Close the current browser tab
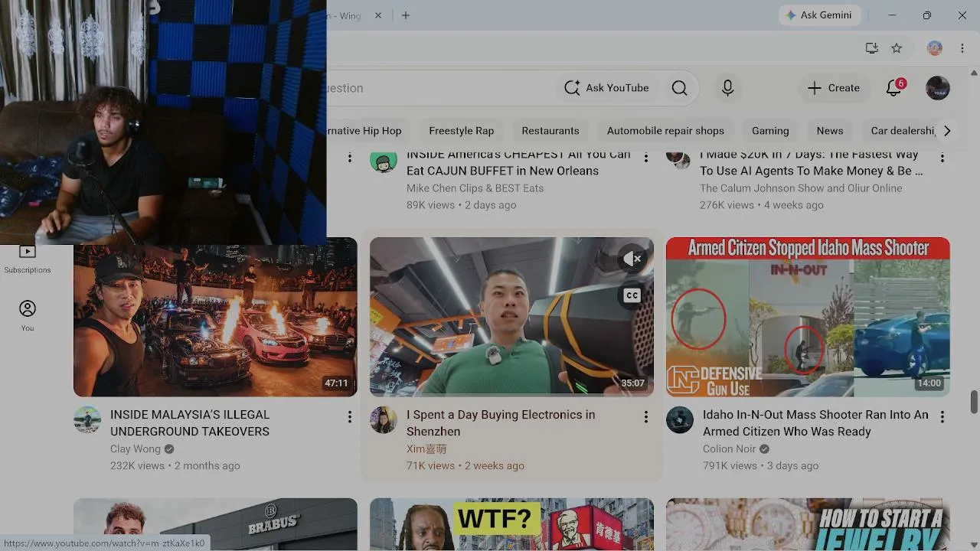Screen dimensions: 980x551 377,15
